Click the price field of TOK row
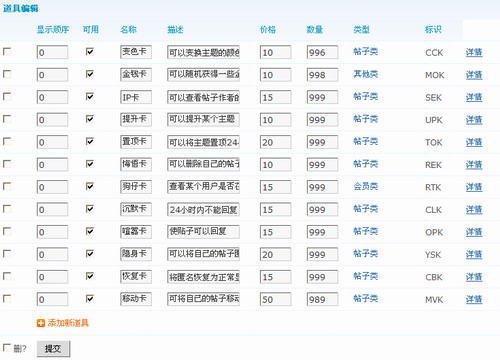500x360 pixels. tap(275, 142)
